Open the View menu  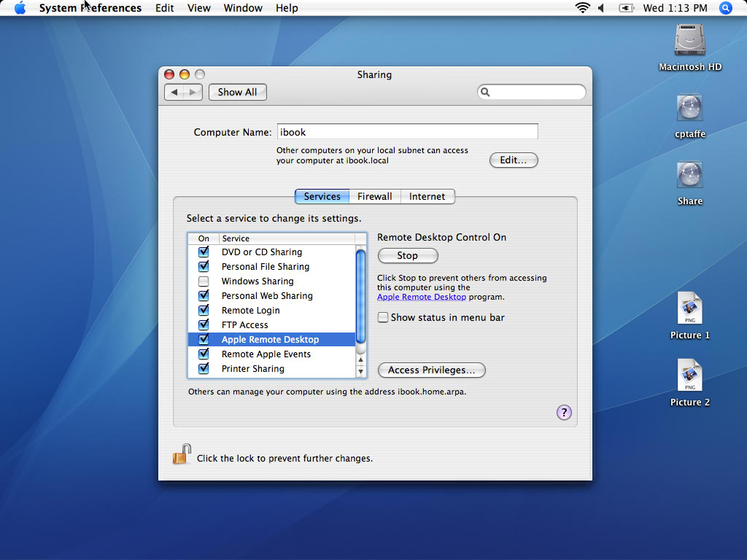click(198, 8)
